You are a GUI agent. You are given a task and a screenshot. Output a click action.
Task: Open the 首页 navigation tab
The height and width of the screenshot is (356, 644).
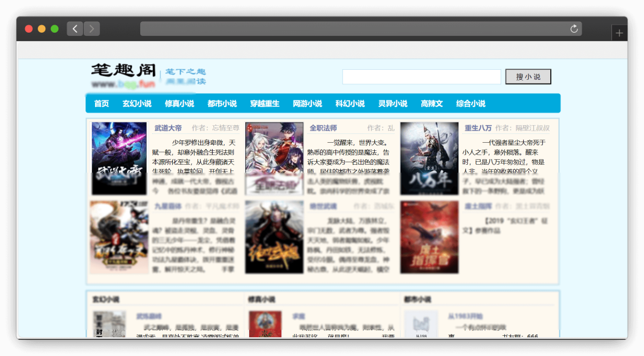click(x=101, y=104)
